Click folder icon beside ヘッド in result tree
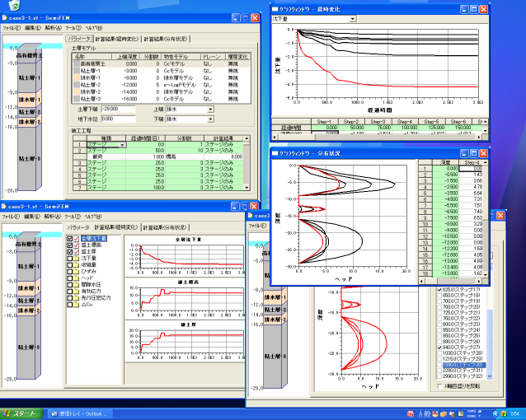 [x=77, y=278]
